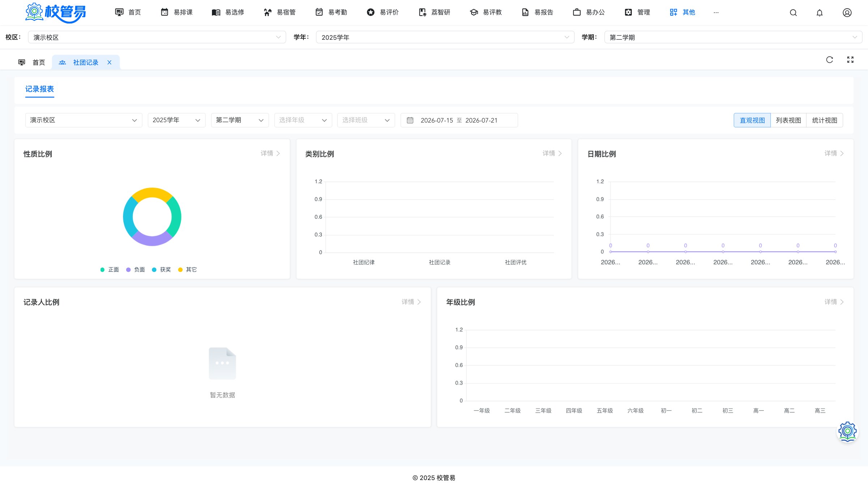Expand the 选择班级 dropdown

pyautogui.click(x=366, y=120)
